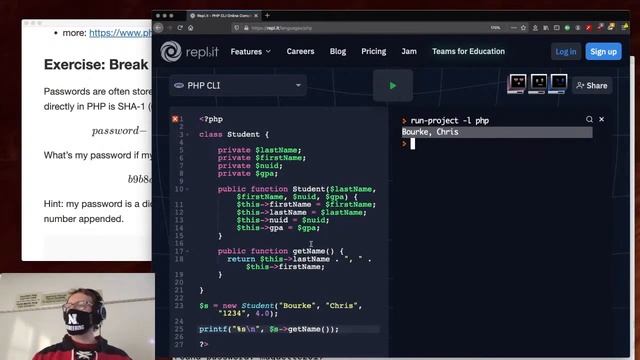Screen dimensions: 640x360
Task: Select the Repl.it PHP CLI browser tab
Action: (224, 16)
